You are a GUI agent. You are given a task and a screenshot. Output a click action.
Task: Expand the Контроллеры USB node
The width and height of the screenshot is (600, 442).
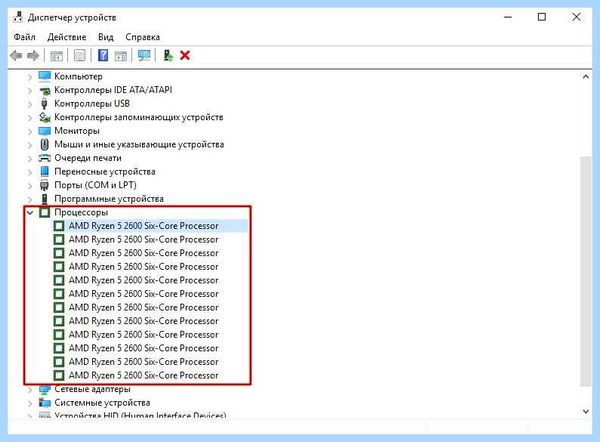[30, 104]
